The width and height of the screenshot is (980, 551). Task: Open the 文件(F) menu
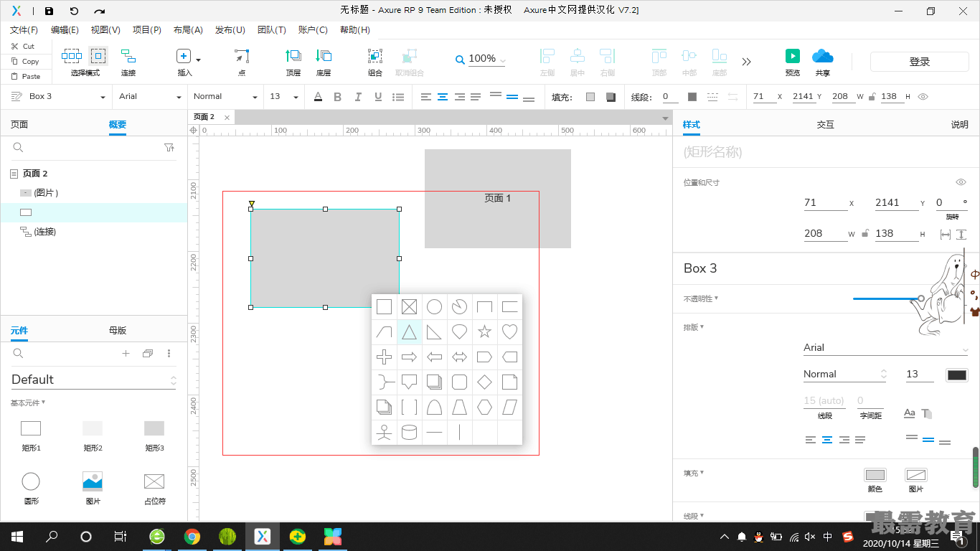coord(24,30)
